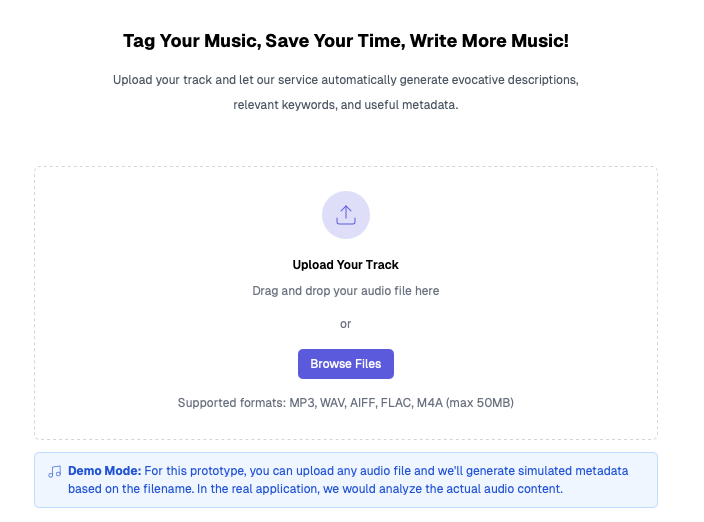Click the bold "Demo Mode:" label
Image resolution: width=704 pixels, height=522 pixels.
(x=104, y=470)
